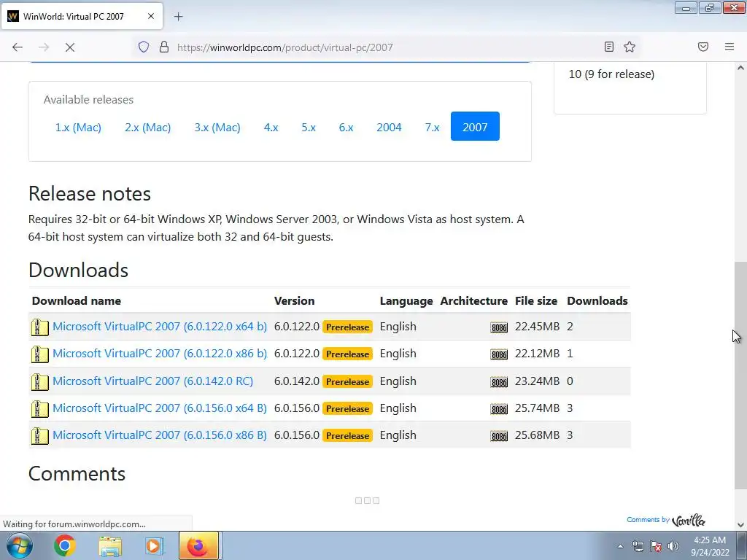Open Windows Media Player from the taskbar

pyautogui.click(x=153, y=545)
